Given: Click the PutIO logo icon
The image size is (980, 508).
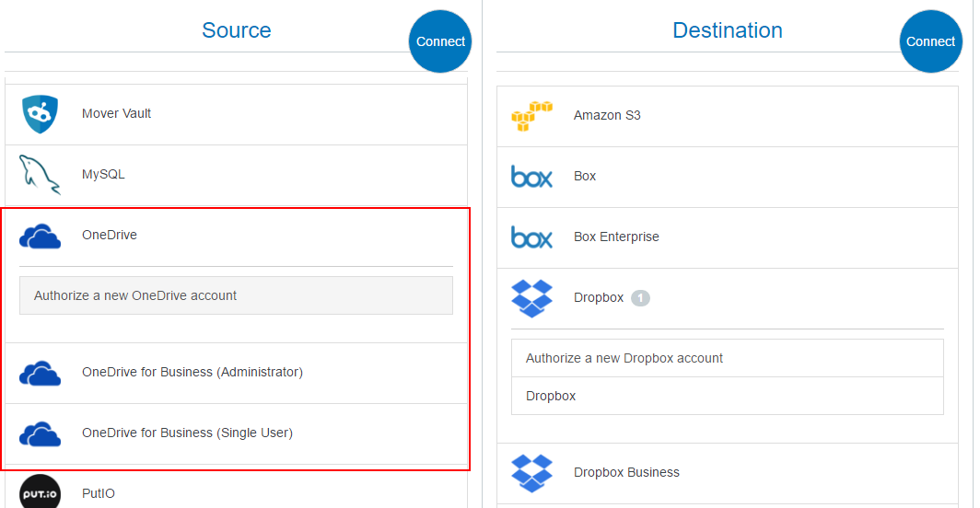Looking at the screenshot, I should pos(40,491).
